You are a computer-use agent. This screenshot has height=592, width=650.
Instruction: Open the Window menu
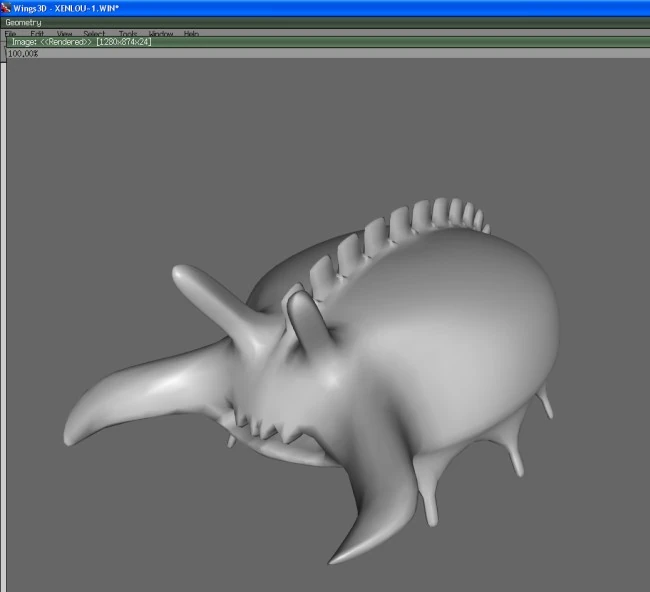[x=160, y=34]
